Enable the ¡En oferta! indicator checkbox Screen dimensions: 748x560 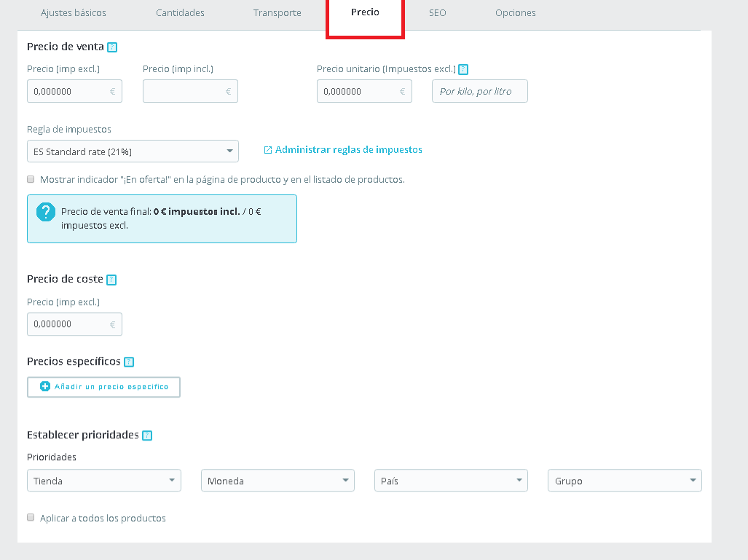coord(31,179)
